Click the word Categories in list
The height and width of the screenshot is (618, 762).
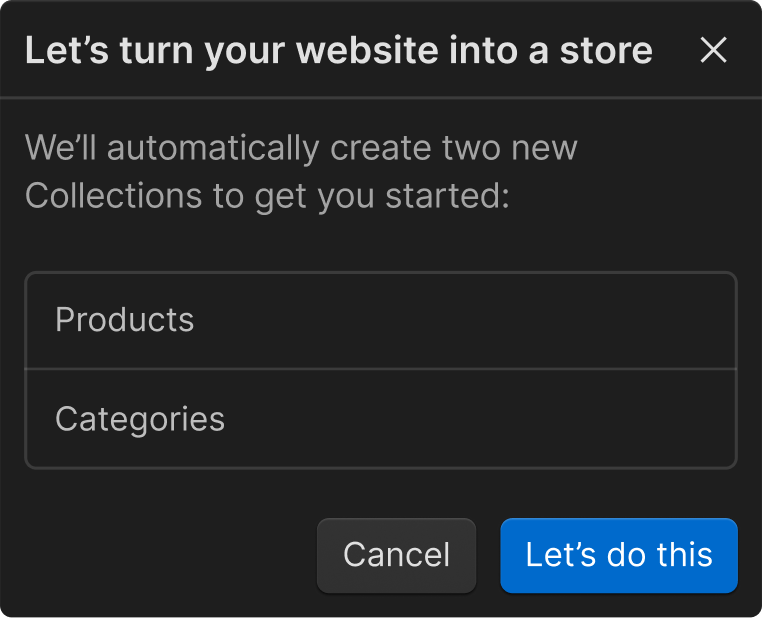click(x=140, y=419)
